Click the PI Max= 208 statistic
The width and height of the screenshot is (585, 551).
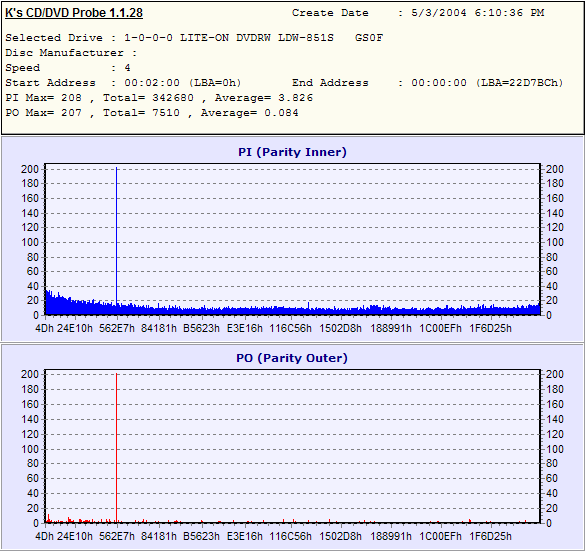43,98
